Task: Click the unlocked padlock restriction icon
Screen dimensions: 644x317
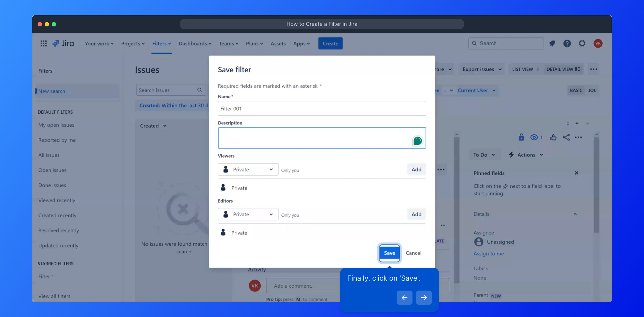Action: point(521,137)
